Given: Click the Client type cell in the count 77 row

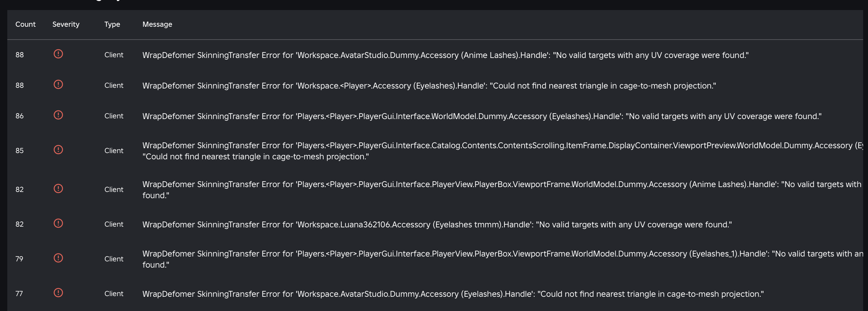Looking at the screenshot, I should click(x=114, y=294).
